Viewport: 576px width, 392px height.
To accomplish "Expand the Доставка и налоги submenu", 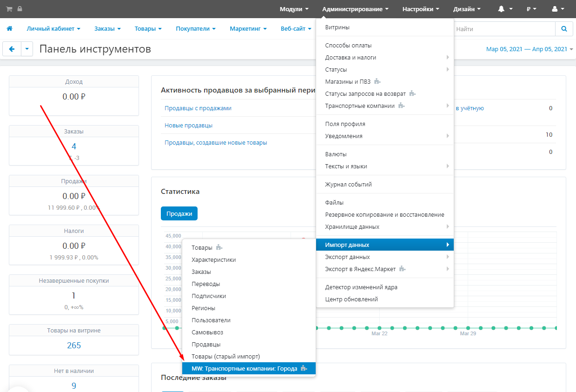I will [351, 58].
